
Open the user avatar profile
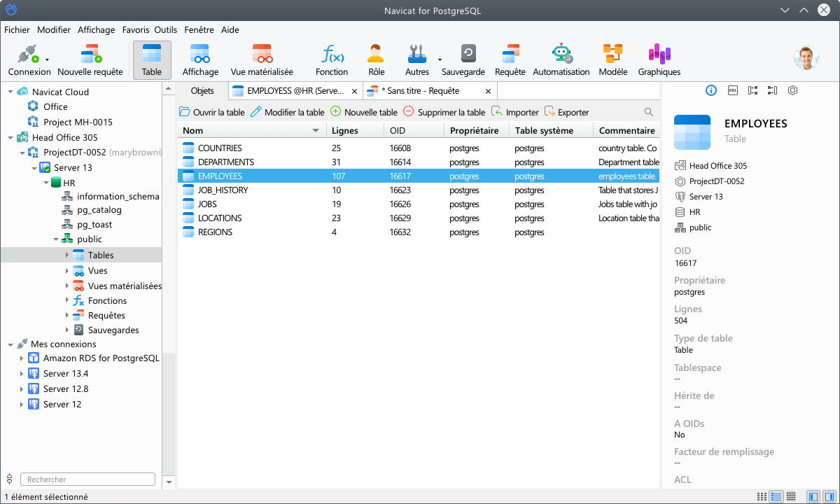[x=806, y=58]
